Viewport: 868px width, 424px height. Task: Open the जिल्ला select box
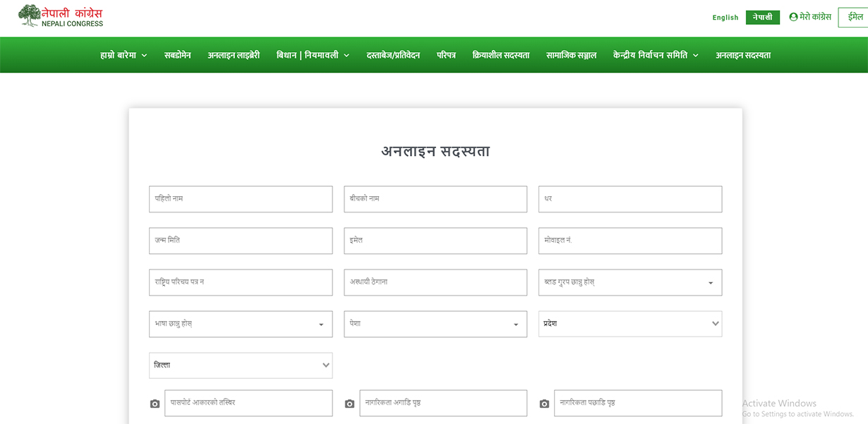tap(241, 365)
